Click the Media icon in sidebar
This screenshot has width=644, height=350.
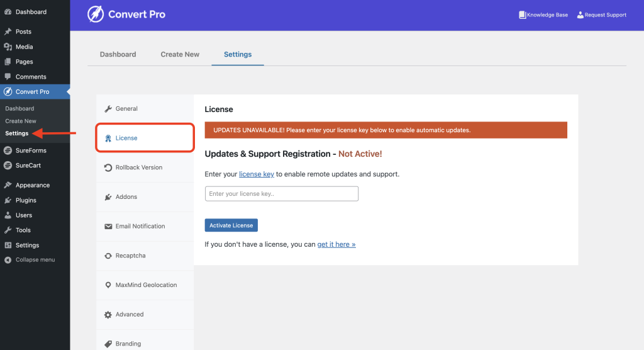[8, 47]
